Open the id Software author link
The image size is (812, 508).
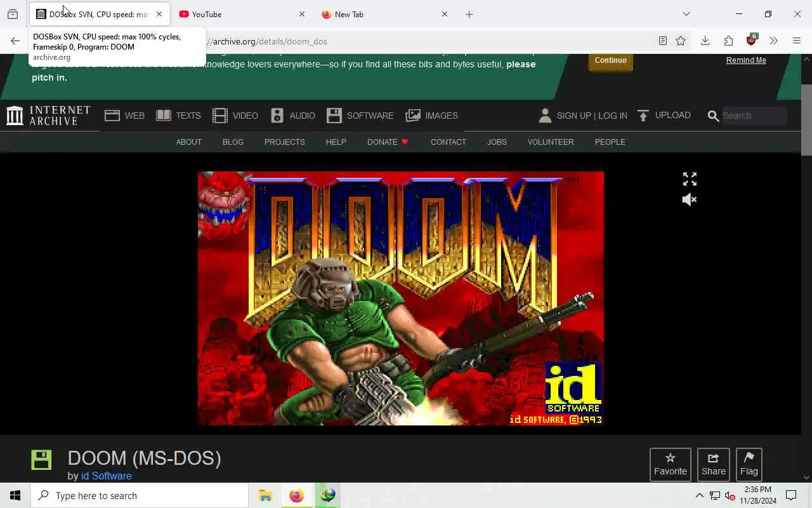coord(107,476)
